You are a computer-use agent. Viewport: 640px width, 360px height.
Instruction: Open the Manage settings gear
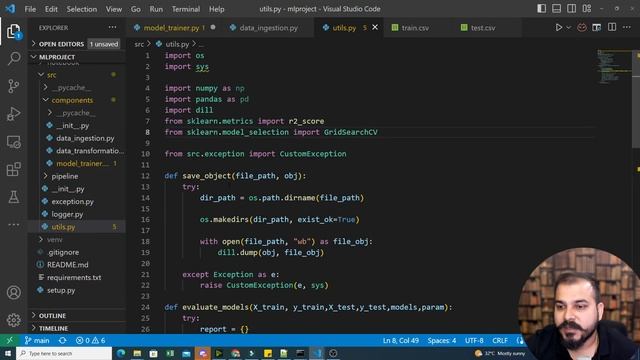point(13,320)
